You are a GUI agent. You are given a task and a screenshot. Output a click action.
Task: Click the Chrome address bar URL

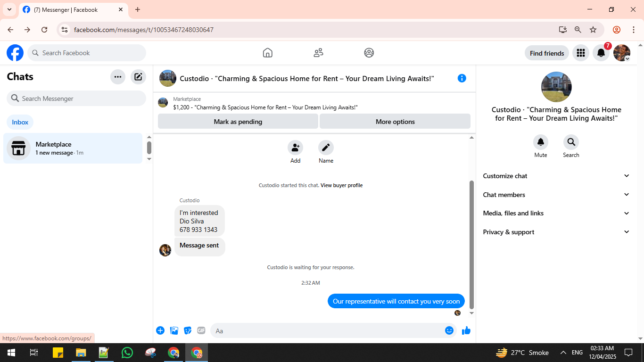[144, 30]
